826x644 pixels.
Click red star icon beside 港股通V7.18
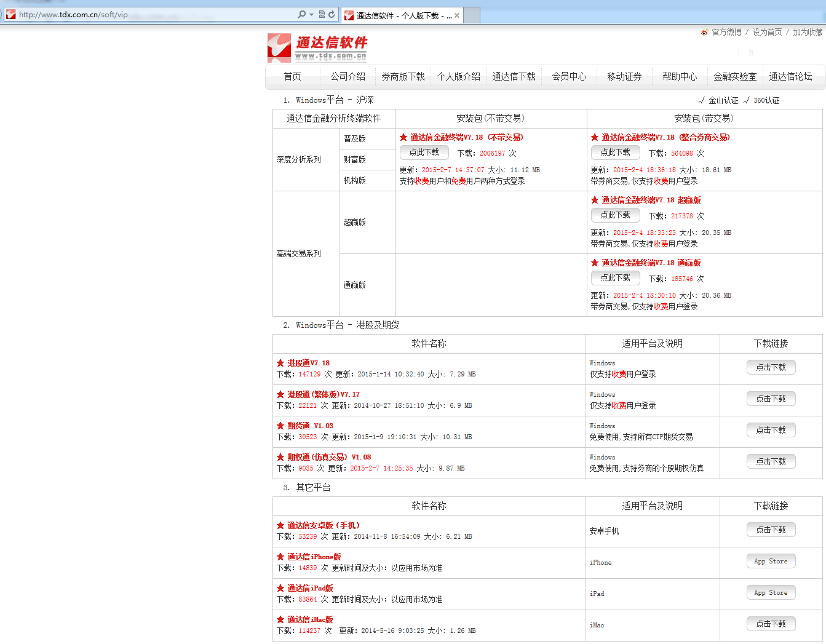coord(280,363)
